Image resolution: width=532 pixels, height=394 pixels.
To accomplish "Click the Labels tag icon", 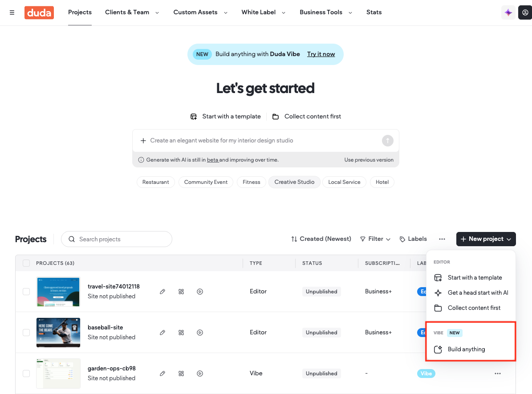I will [x=402, y=239].
